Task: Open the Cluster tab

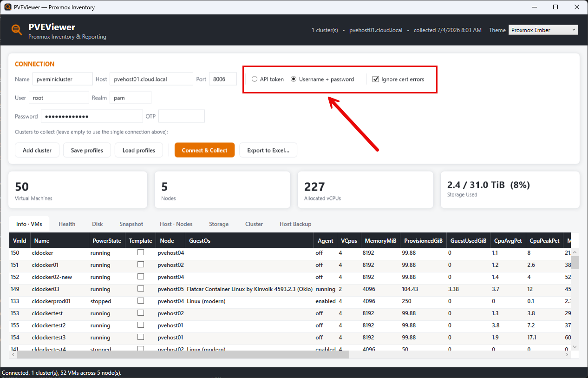Action: (x=254, y=224)
